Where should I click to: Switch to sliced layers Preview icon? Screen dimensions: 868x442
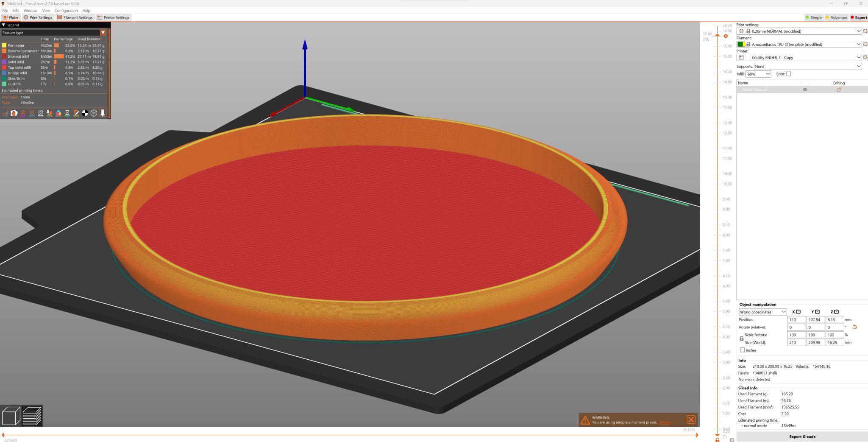tap(32, 416)
